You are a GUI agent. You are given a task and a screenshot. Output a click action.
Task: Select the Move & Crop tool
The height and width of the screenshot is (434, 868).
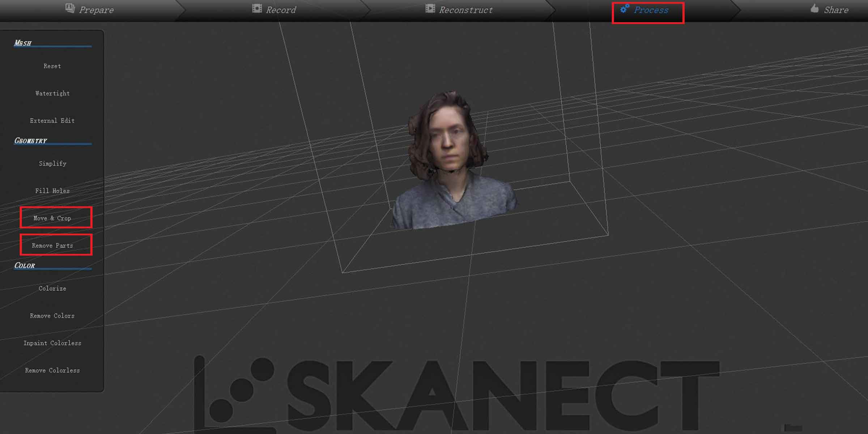point(52,218)
